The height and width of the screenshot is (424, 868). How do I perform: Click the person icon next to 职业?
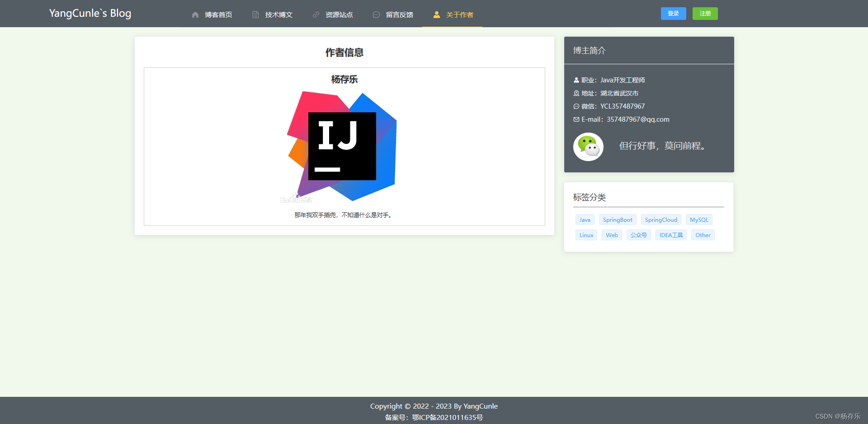576,80
